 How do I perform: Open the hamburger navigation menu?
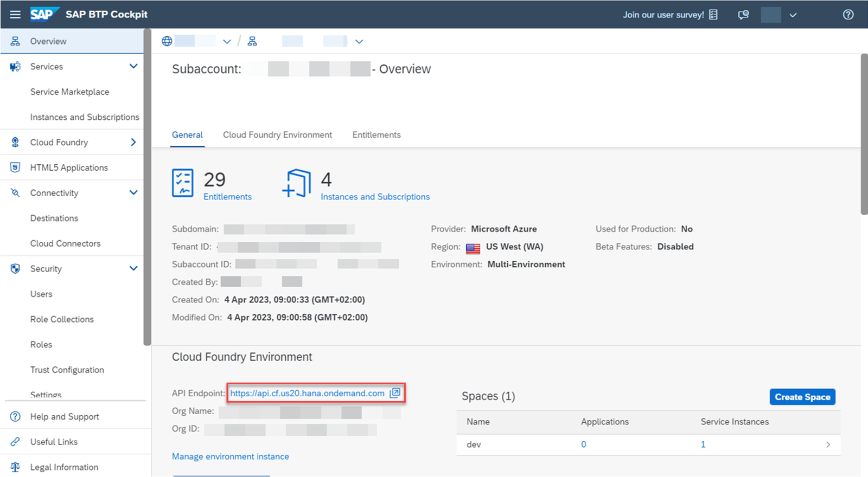tap(15, 15)
